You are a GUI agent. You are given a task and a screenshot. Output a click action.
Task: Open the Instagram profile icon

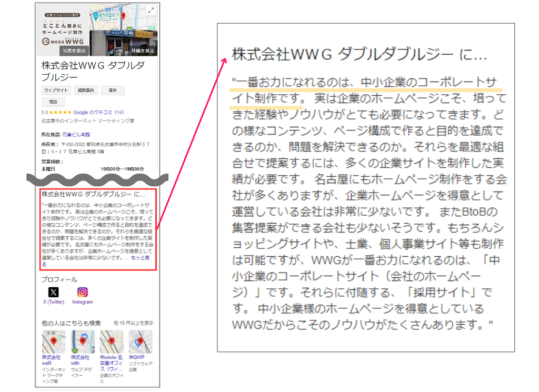82,293
